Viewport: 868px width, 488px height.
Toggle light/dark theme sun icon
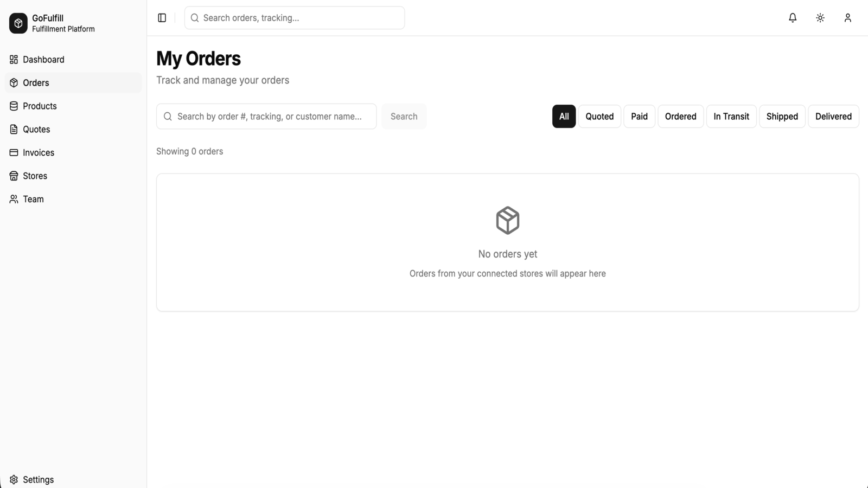coord(820,18)
